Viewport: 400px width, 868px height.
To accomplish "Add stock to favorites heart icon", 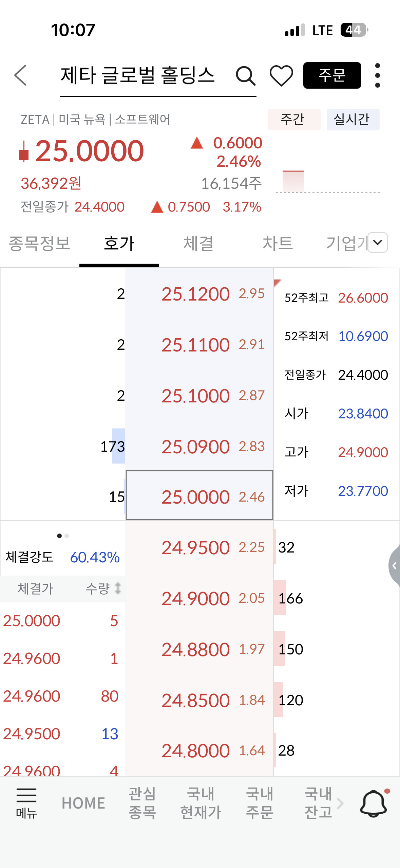I will (281, 75).
